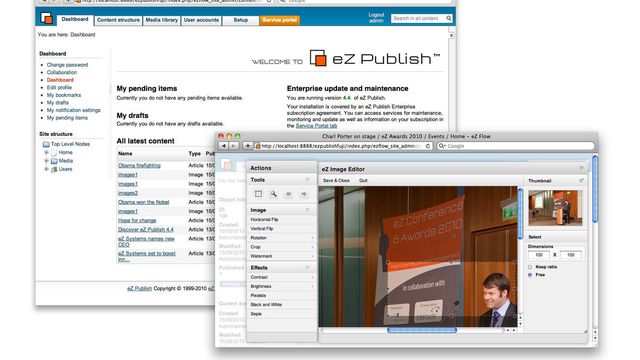Click the undo left-arrow tool icon
This screenshot has height=360, width=640.
[289, 194]
